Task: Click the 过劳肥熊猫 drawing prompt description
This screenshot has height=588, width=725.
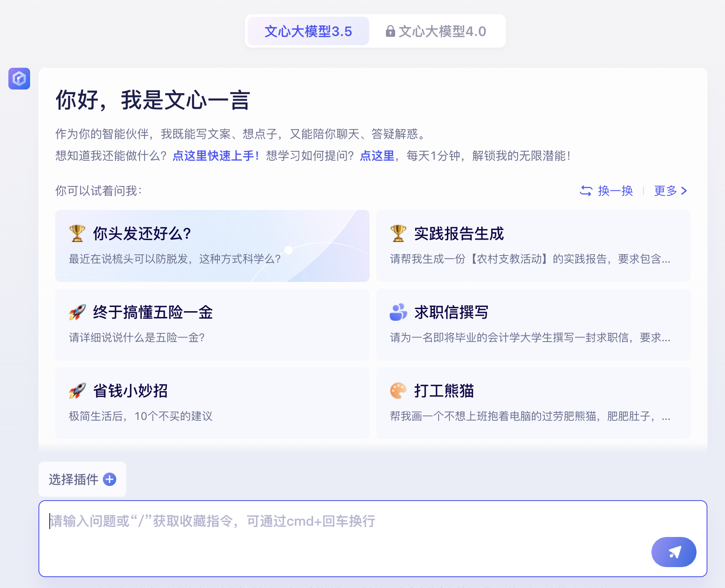Action: pos(530,416)
